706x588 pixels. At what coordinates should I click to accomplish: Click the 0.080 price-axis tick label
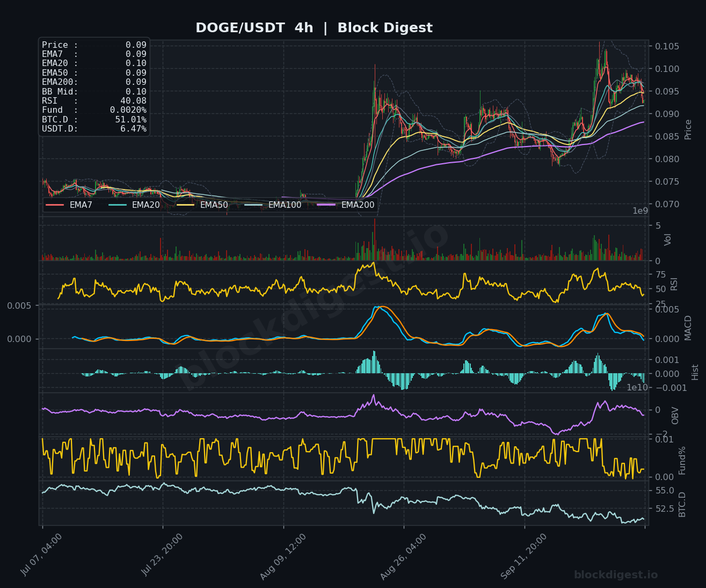667,159
